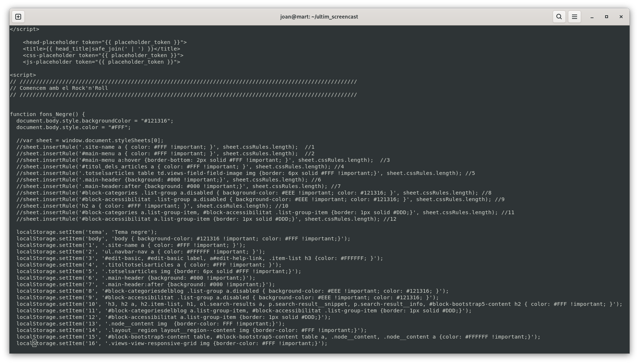Image resolution: width=639 pixels, height=364 pixels.
Task: Click the blinking cursor on the bottom line
Action: point(34,343)
